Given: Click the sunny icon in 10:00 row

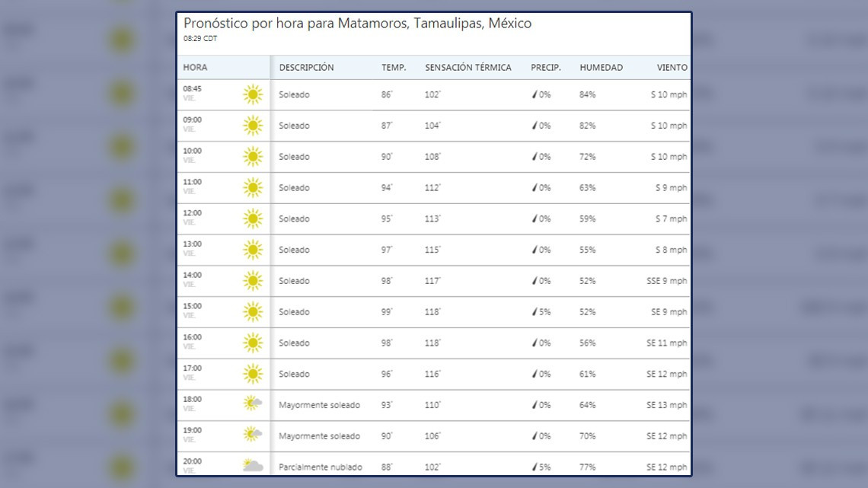Looking at the screenshot, I should click(252, 157).
